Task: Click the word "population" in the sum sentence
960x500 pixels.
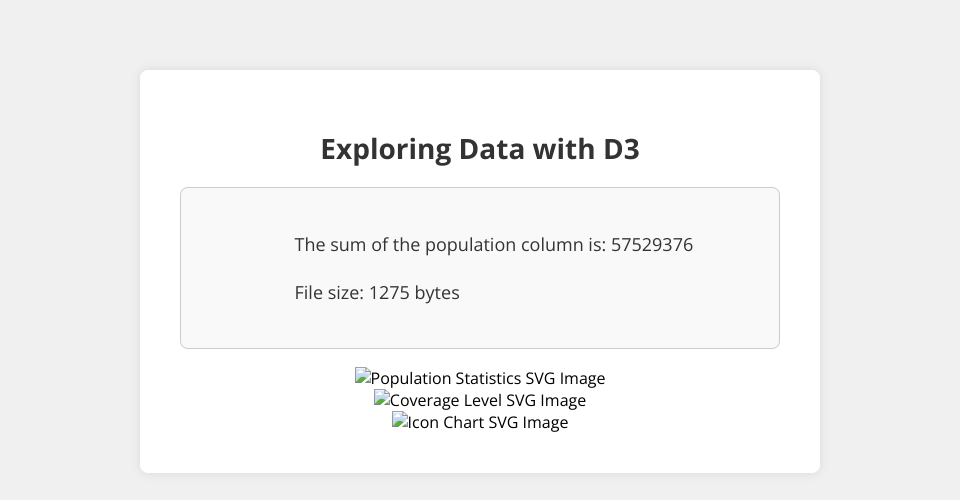Action: (466, 245)
